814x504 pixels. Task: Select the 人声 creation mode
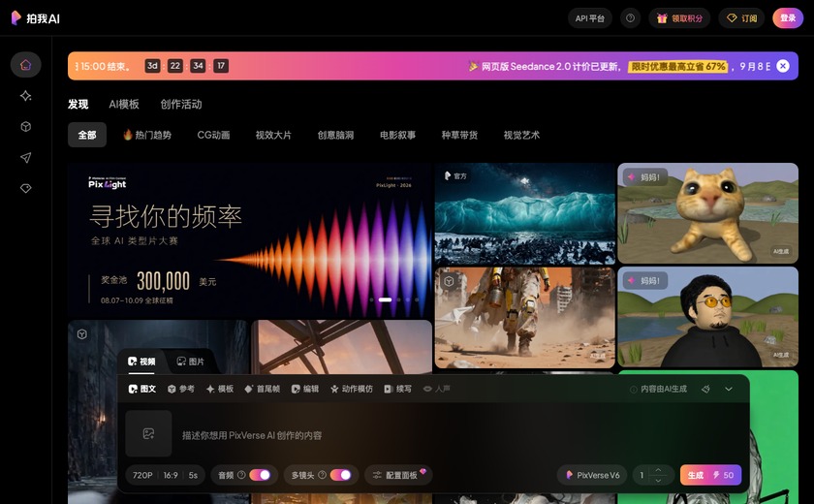point(437,389)
